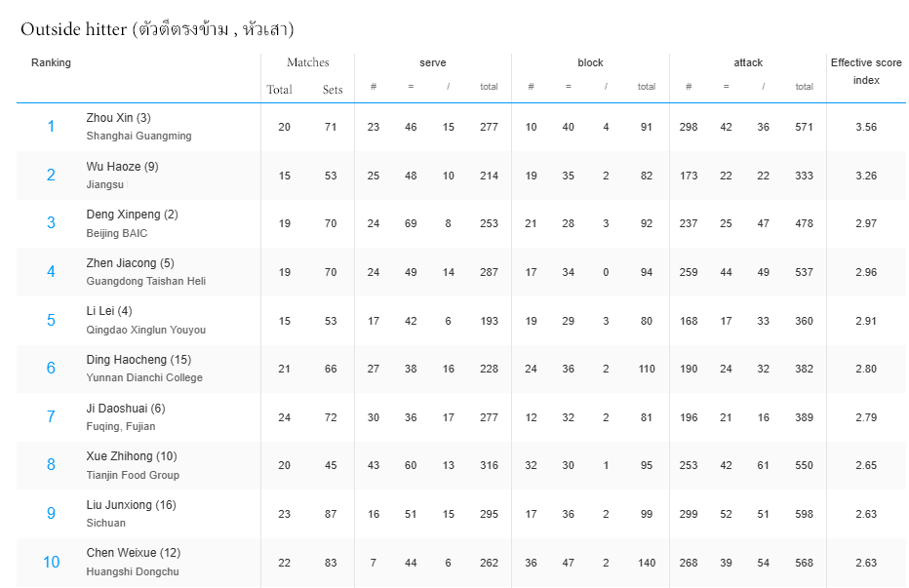Click Xue Zhihong (10) name

132,456
